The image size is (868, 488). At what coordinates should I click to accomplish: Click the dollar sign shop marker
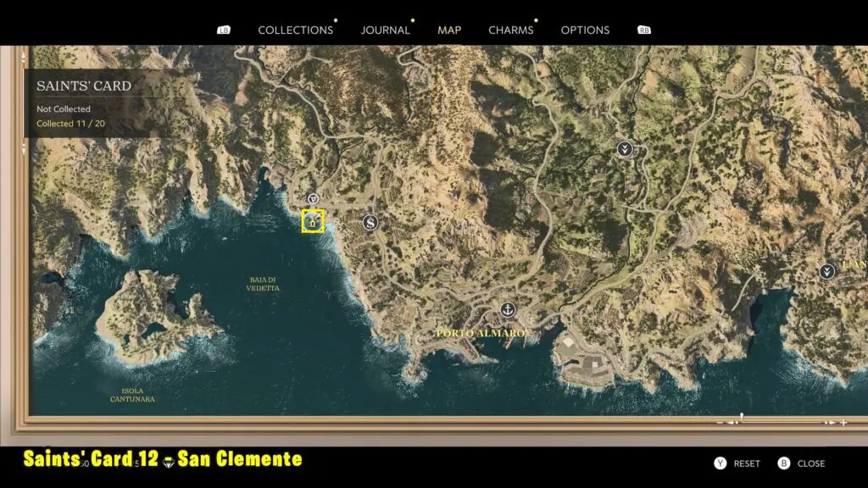tap(370, 223)
